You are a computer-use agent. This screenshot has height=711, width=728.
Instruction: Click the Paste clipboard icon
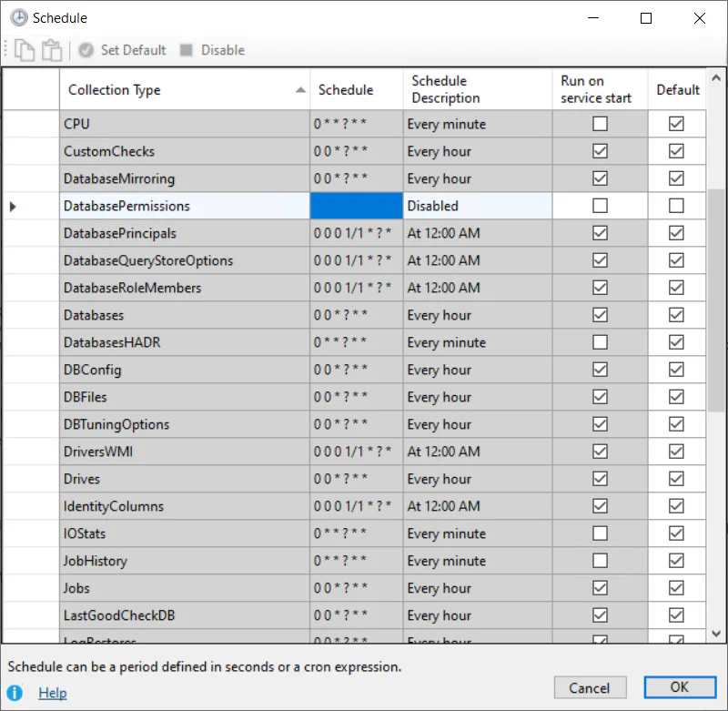pyautogui.click(x=52, y=51)
